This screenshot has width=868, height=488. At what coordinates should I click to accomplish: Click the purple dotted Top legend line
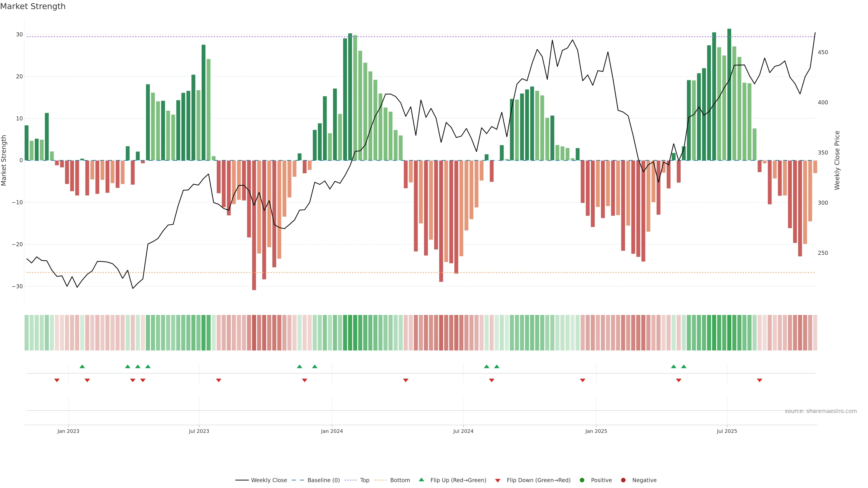point(350,480)
